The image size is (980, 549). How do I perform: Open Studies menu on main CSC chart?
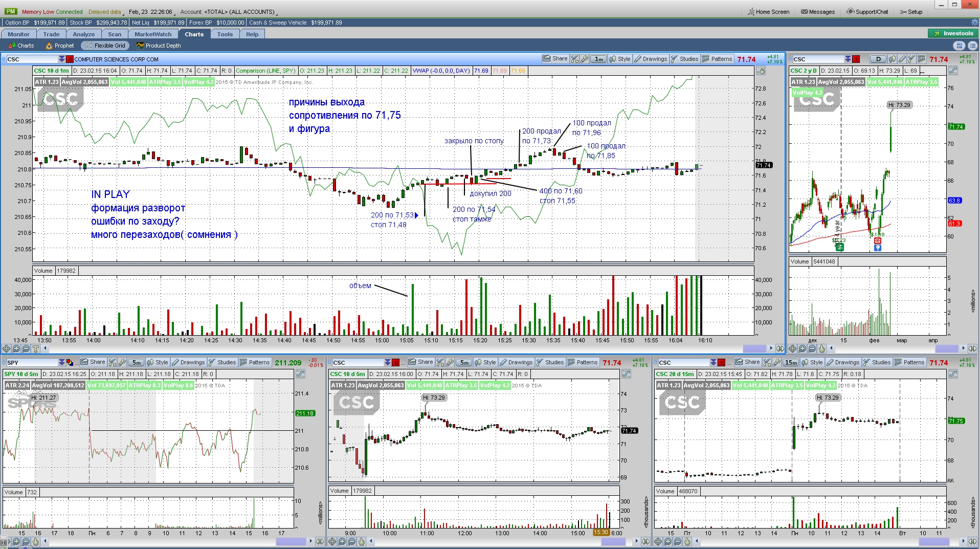684,59
